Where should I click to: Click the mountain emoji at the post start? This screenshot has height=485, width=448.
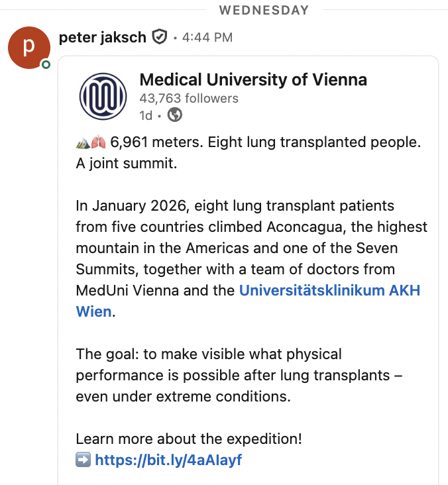[x=83, y=142]
